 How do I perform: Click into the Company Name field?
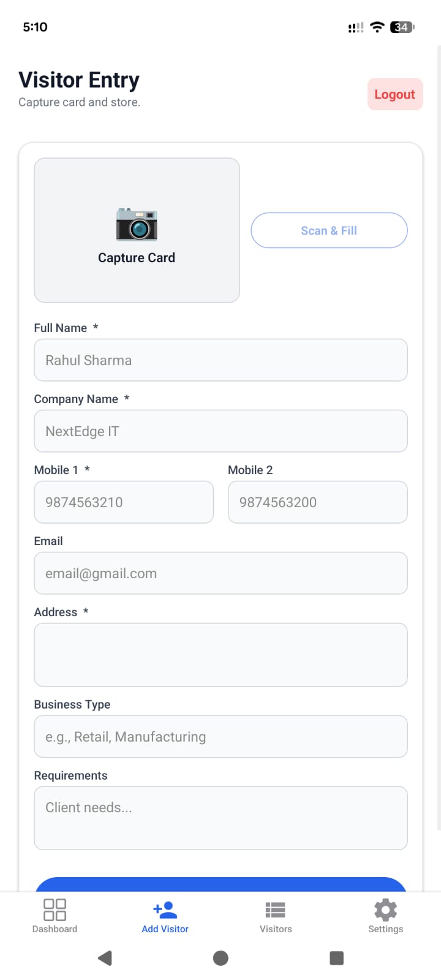click(x=221, y=431)
